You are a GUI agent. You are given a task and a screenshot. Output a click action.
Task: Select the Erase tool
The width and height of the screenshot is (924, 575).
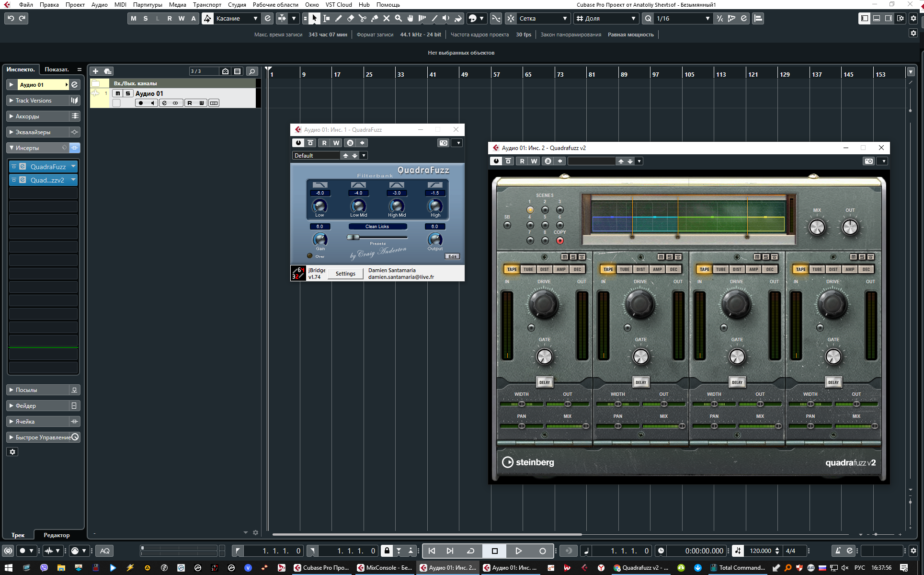click(x=351, y=18)
